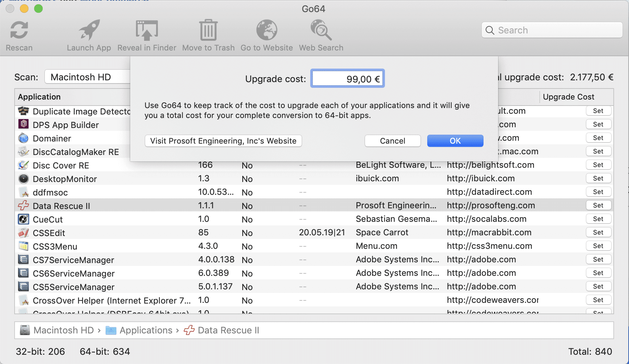Image resolution: width=629 pixels, height=364 pixels.
Task: Set upgrade cost for CSS3Menu row
Action: pos(598,246)
